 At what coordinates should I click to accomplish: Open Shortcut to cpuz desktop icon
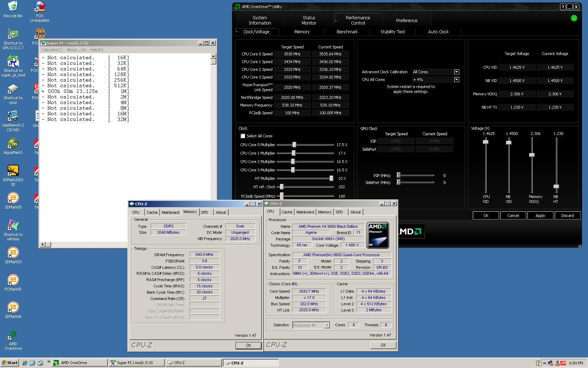[13, 94]
